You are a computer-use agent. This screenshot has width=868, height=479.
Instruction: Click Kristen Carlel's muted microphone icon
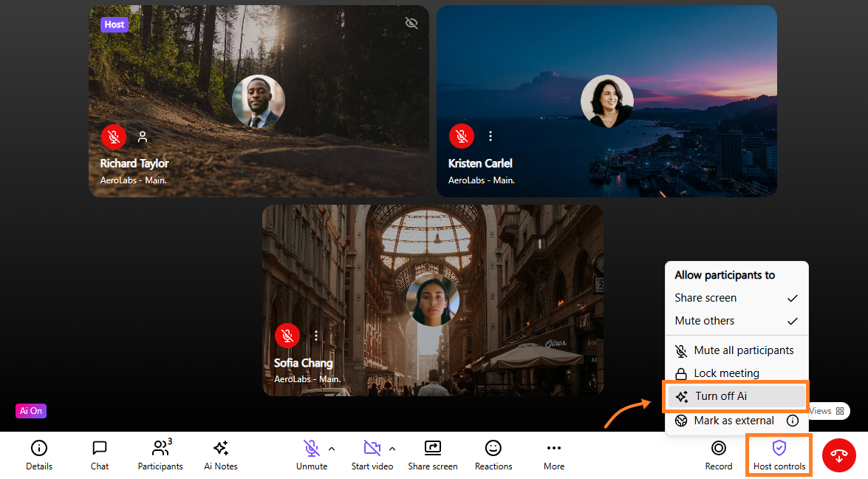(461, 136)
